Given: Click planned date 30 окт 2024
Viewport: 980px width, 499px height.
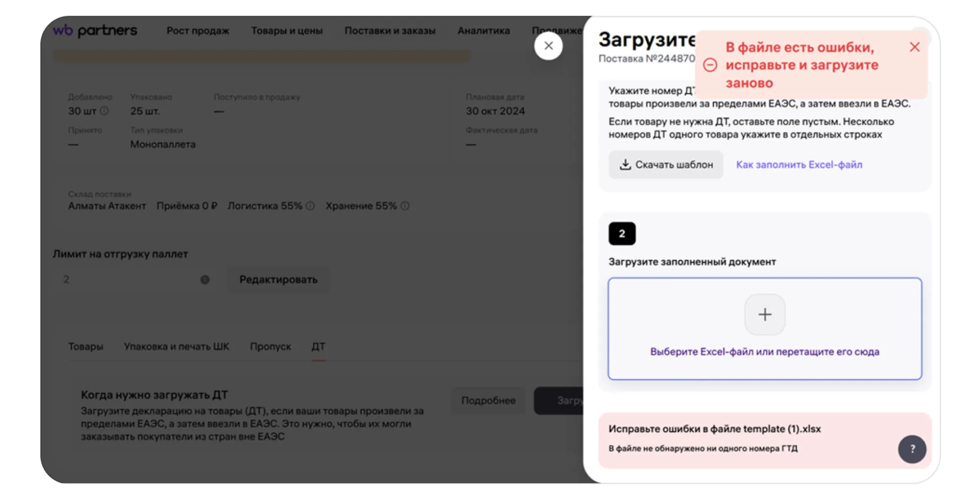Looking at the screenshot, I should (x=495, y=111).
